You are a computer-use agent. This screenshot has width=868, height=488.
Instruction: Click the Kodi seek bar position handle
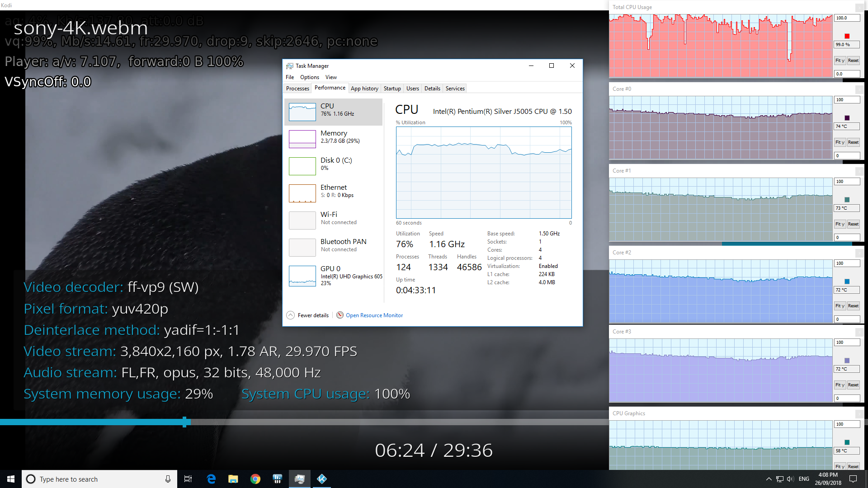tap(184, 422)
